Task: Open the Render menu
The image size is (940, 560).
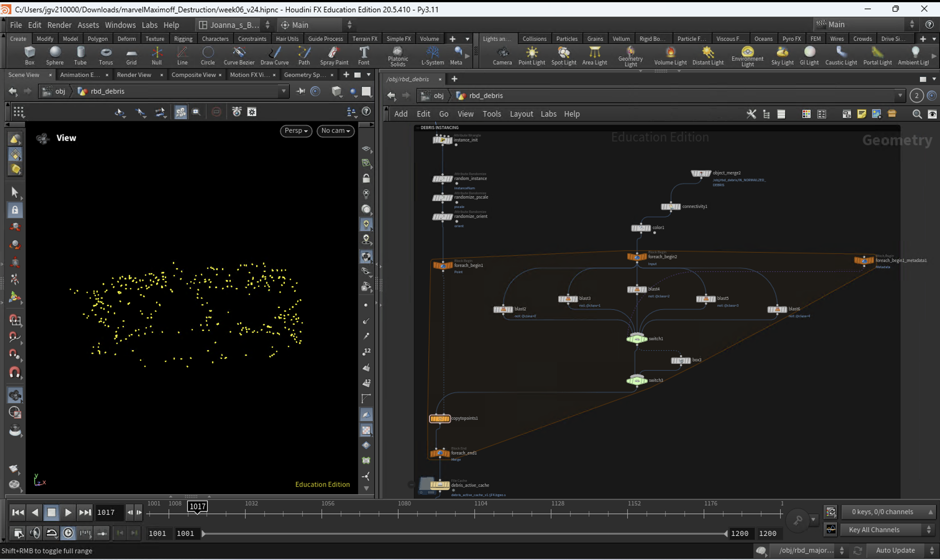Action: (x=59, y=25)
